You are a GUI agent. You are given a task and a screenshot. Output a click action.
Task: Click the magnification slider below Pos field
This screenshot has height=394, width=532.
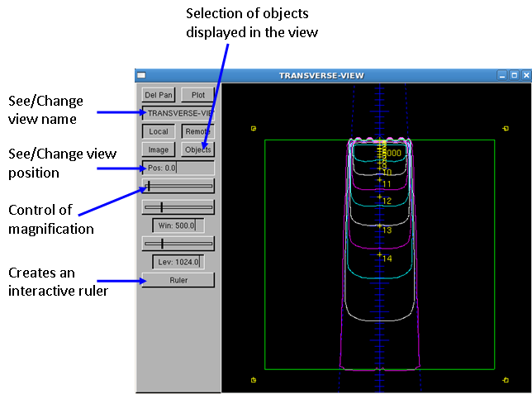[178, 187]
